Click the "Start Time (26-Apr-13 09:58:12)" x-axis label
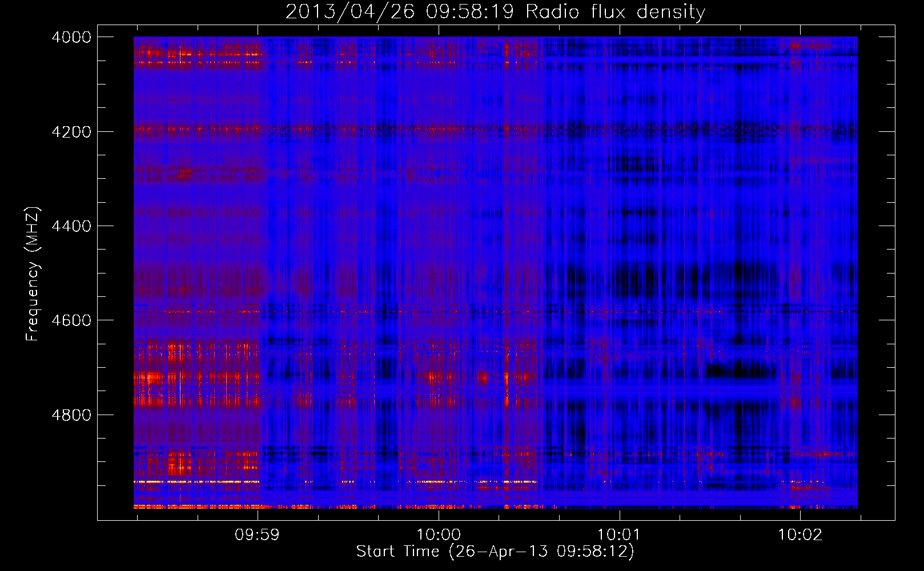924x571 pixels. (495, 552)
